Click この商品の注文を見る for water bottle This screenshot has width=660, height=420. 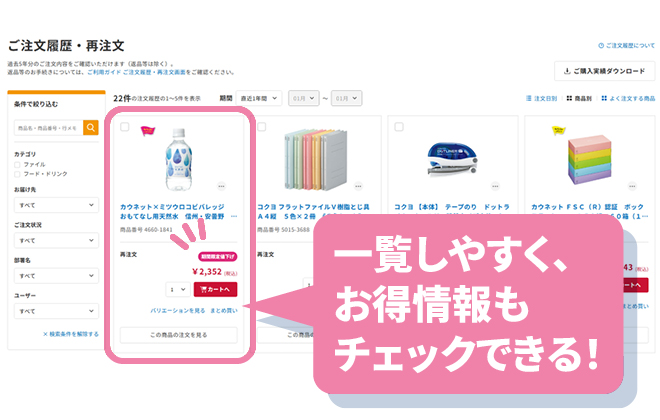coord(179,335)
